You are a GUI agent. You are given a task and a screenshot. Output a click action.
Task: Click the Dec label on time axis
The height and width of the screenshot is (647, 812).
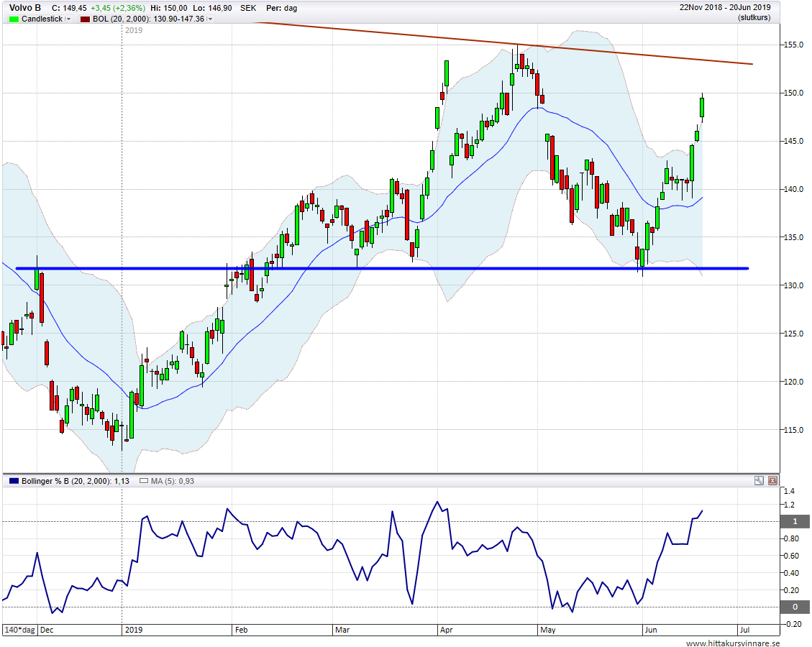(x=47, y=630)
